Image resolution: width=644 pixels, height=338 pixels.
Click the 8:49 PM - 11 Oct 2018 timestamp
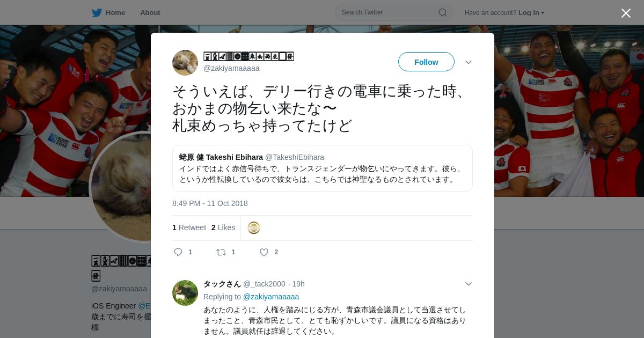tap(210, 203)
